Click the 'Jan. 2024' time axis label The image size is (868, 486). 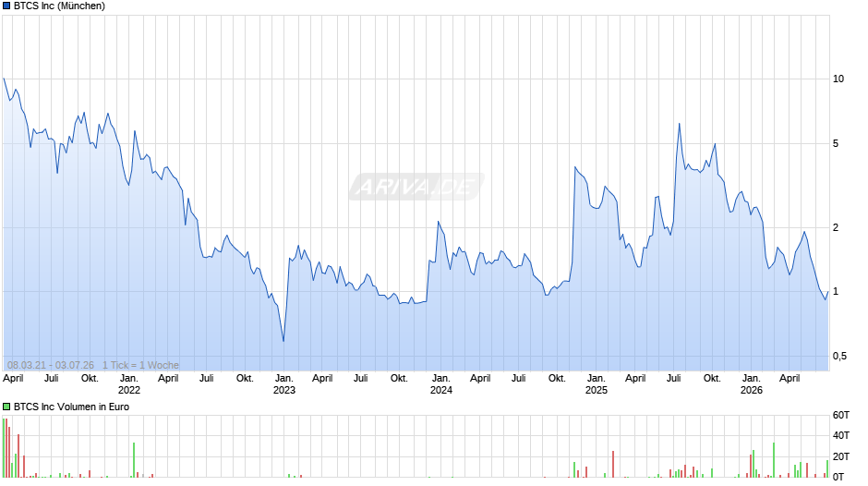pyautogui.click(x=441, y=384)
